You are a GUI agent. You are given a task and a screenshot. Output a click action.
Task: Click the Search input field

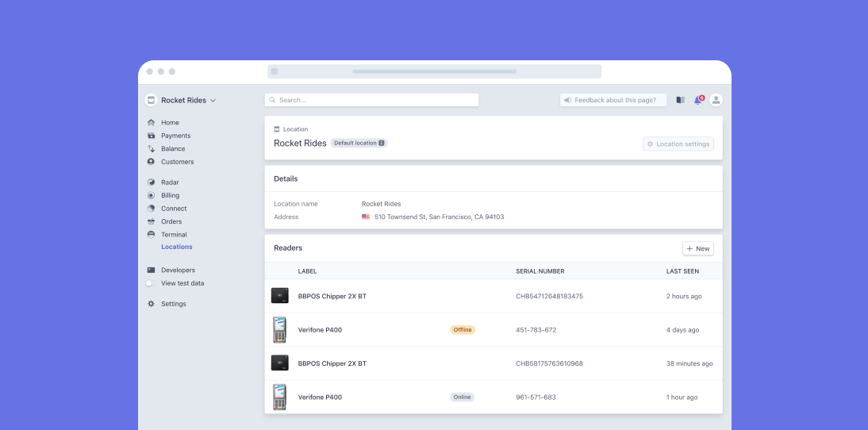371,100
